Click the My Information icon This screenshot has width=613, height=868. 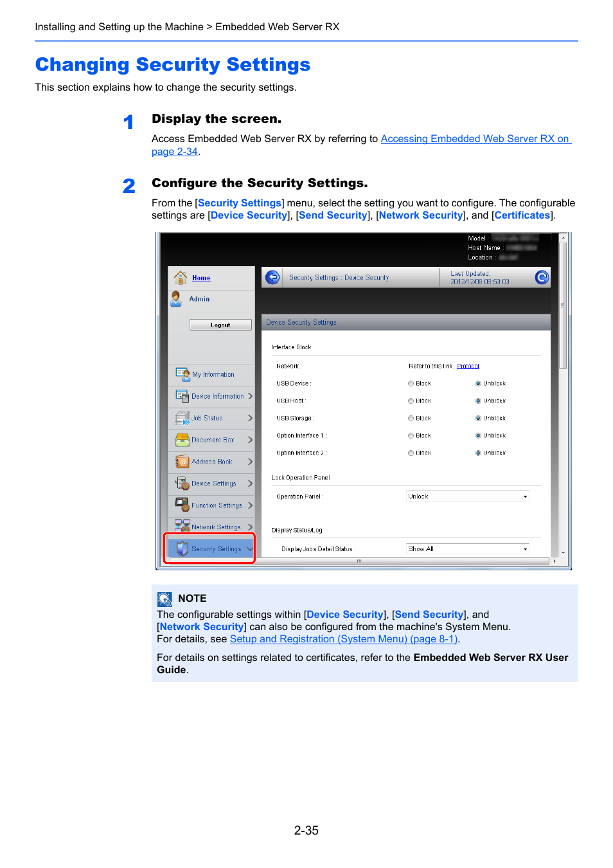[182, 374]
